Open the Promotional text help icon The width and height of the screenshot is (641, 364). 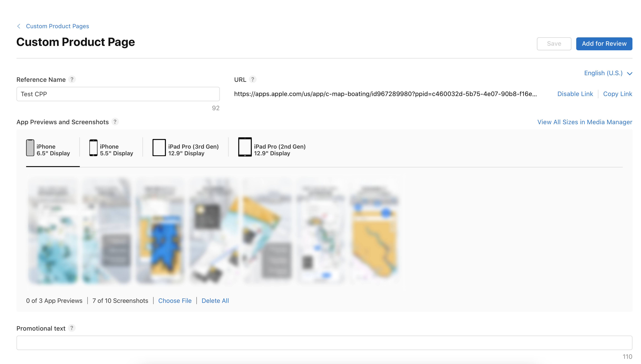72,328
